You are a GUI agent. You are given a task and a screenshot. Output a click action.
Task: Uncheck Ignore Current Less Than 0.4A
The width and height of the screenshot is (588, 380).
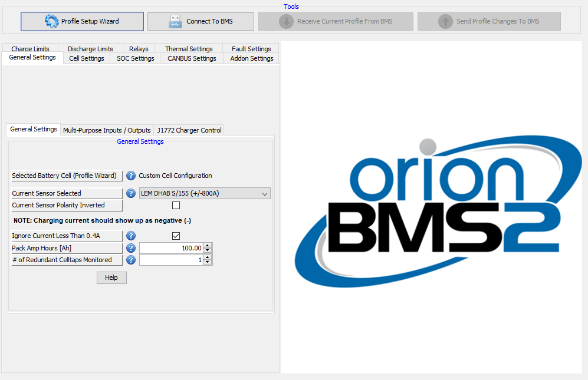click(x=176, y=236)
